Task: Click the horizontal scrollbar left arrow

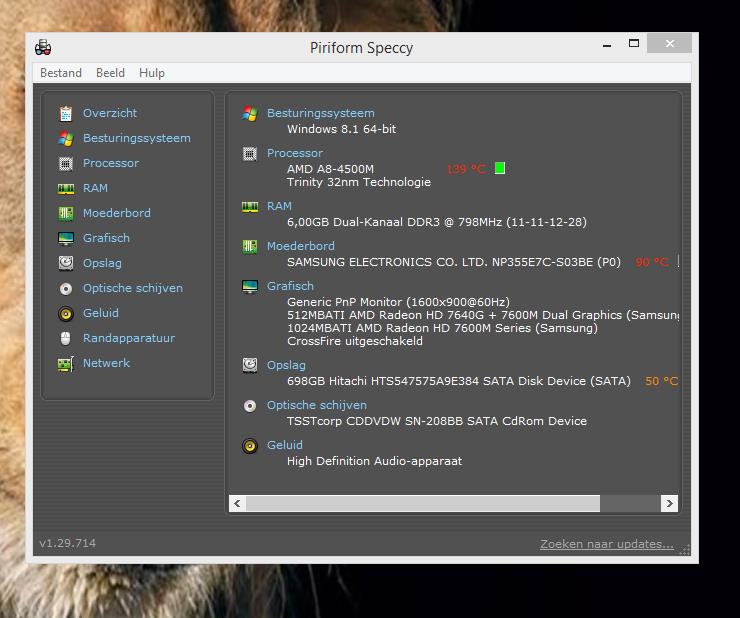Action: pyautogui.click(x=237, y=503)
